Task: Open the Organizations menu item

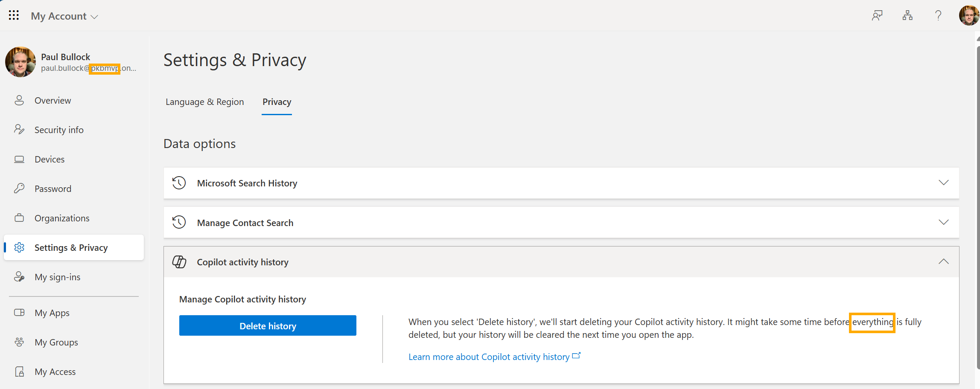Action: [62, 218]
